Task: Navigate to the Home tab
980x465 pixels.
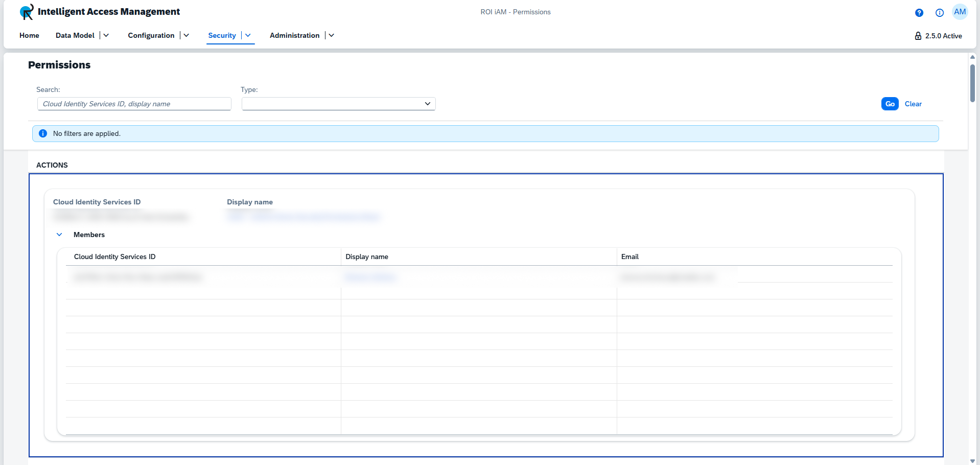Action: (29, 35)
